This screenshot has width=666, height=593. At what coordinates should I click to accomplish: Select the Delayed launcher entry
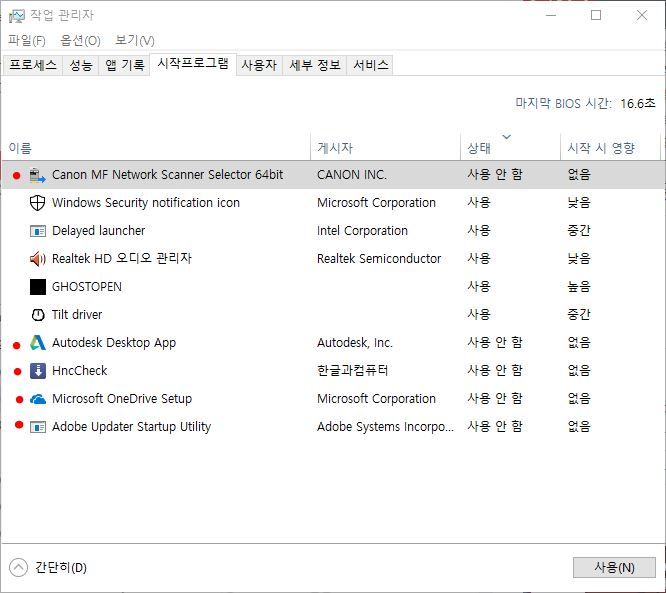point(333,231)
